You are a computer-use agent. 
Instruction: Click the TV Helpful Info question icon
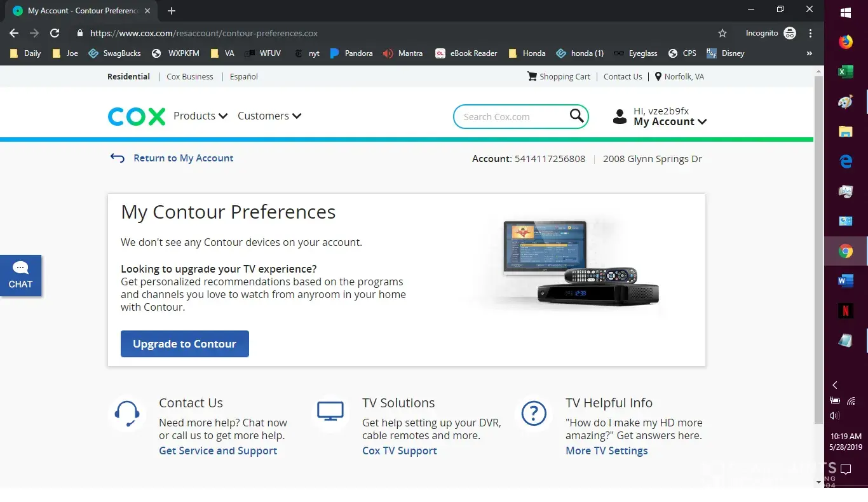[533, 413]
